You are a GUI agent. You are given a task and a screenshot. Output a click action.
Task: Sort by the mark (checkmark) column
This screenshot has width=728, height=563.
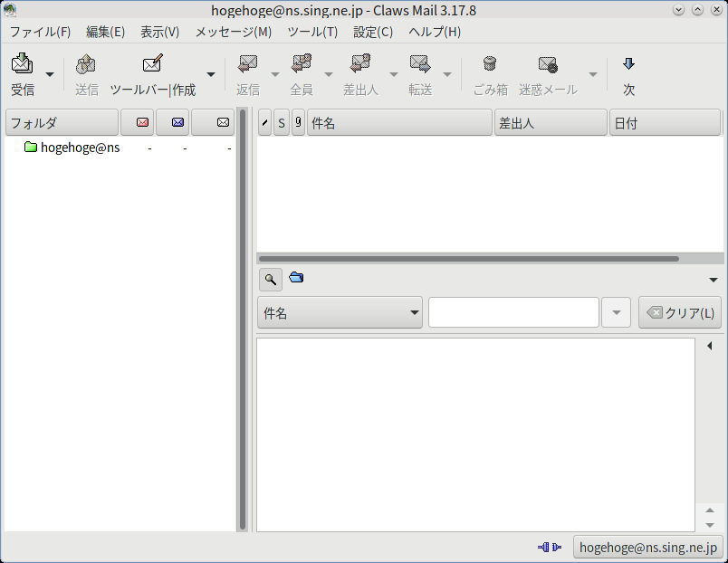264,122
